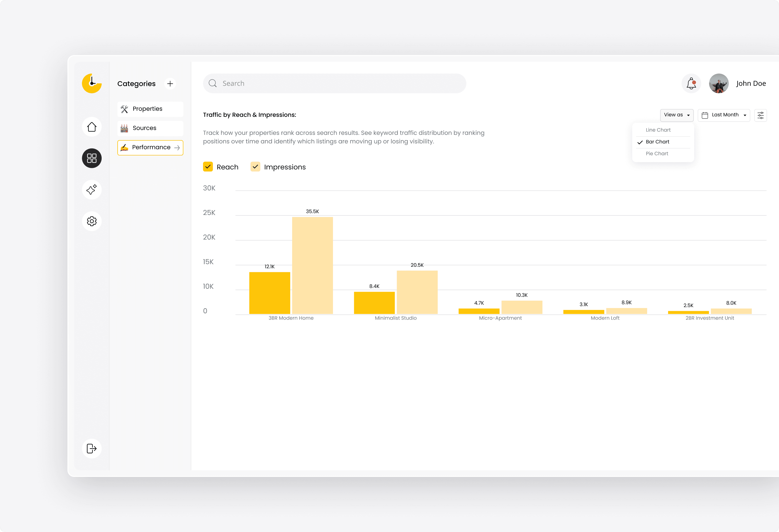The image size is (779, 532).
Task: Open the Performance category
Action: click(x=150, y=147)
